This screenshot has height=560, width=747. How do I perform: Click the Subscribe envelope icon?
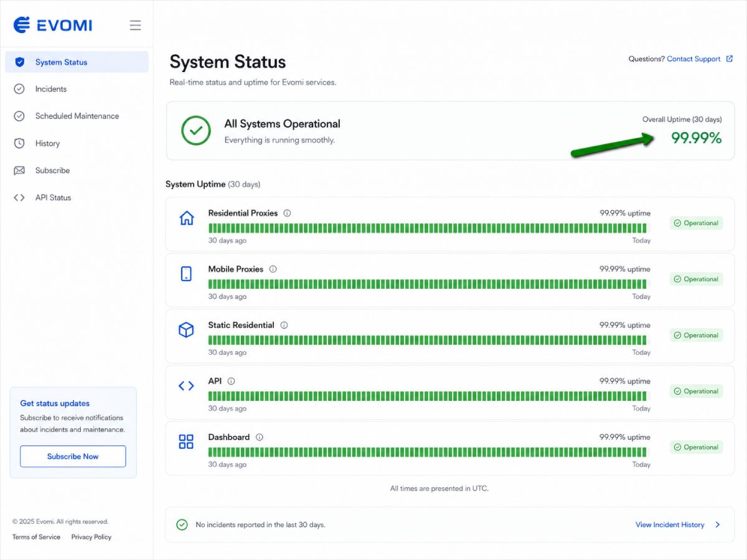[x=19, y=170]
